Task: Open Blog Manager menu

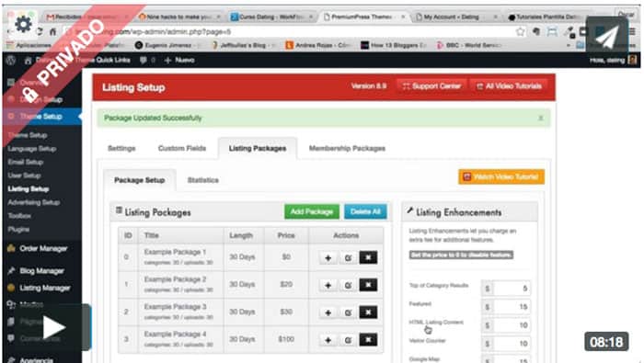Action: (x=41, y=271)
